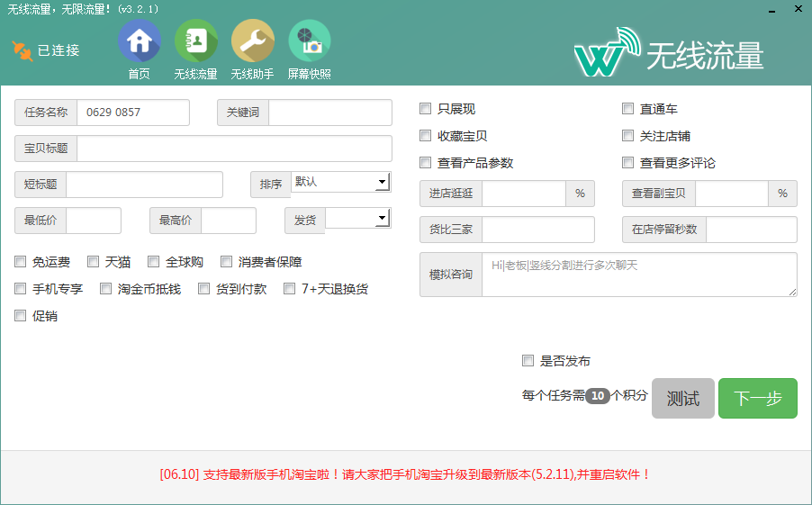Click the green 下一步 button
The width and height of the screenshot is (812, 505).
point(758,398)
